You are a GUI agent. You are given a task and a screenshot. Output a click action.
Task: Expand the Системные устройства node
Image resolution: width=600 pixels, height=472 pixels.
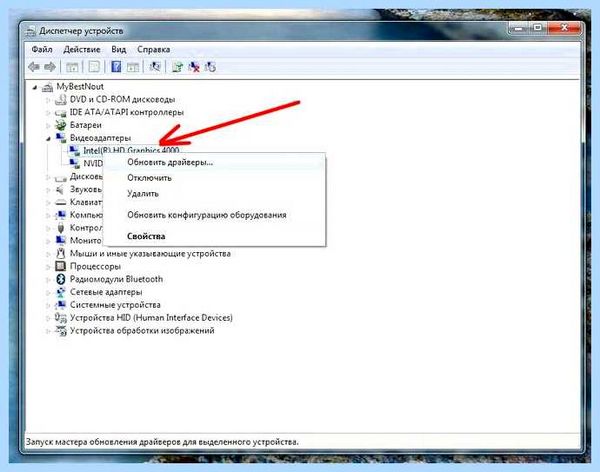(x=48, y=305)
